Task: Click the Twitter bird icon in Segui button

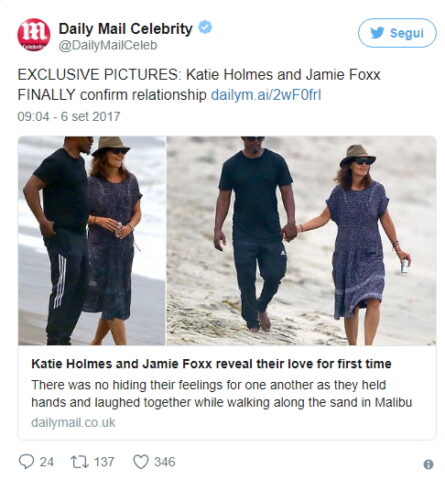Action: click(x=377, y=33)
